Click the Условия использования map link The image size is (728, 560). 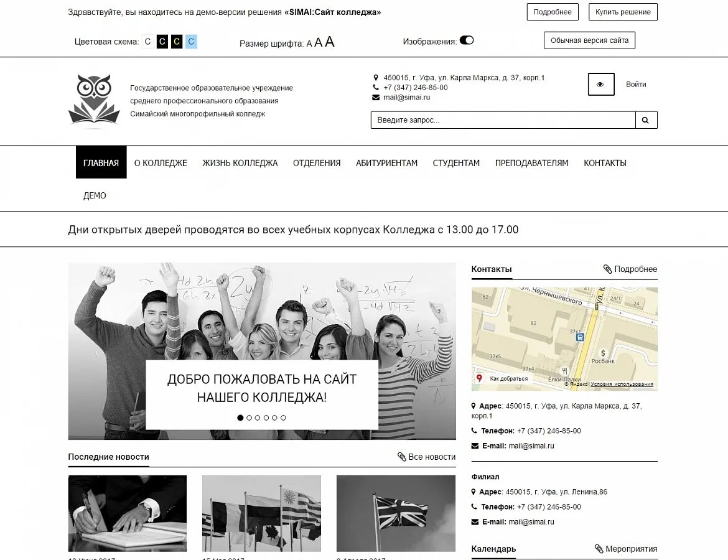coord(622,384)
